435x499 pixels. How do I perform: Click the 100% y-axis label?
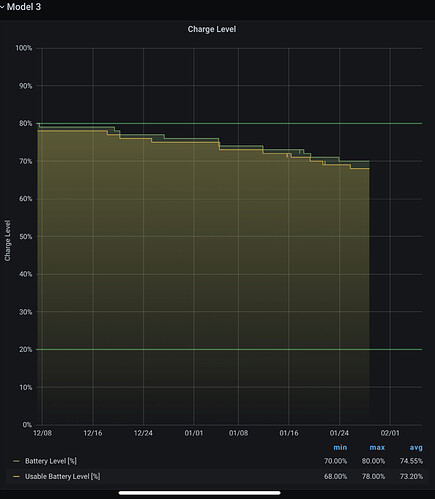24,48
